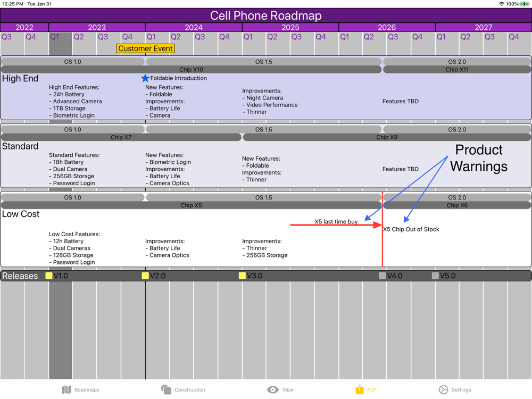The width and height of the screenshot is (532, 399).
Task: Select X5 Chip Out of Stock text
Action: coord(411,229)
